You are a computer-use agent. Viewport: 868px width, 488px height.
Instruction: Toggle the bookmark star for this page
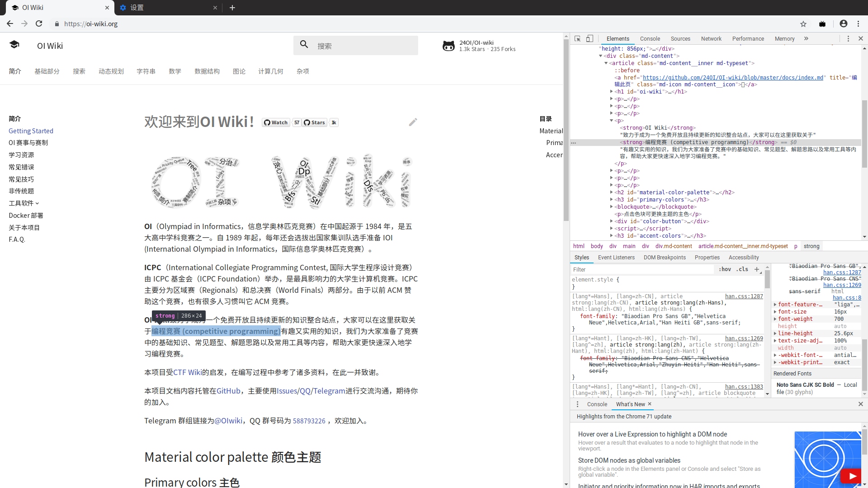point(803,24)
